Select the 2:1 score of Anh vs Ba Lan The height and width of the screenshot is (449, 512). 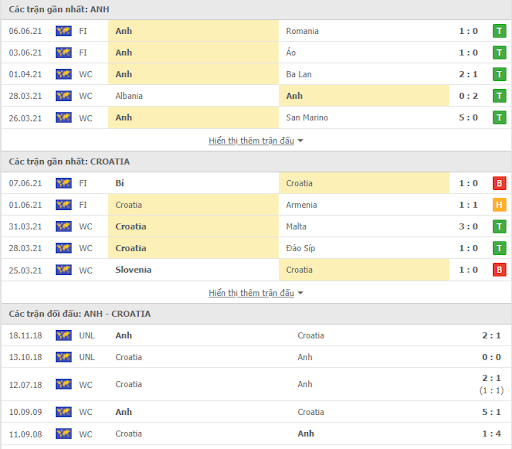click(468, 74)
